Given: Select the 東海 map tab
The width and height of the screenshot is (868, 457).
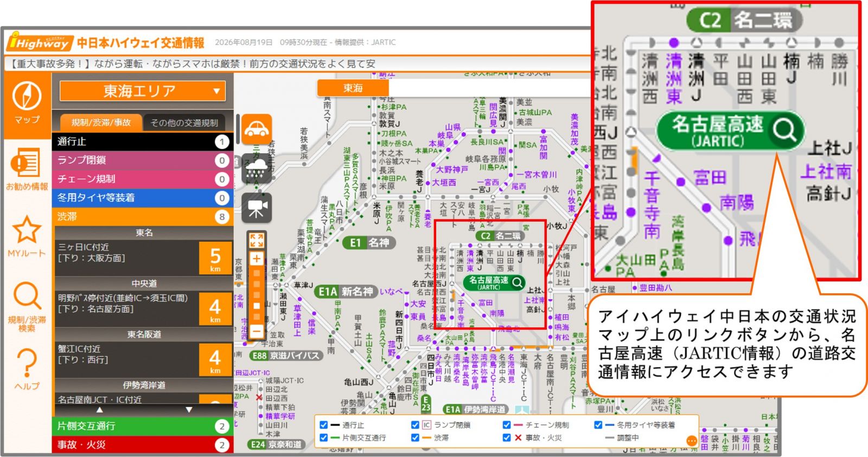Looking at the screenshot, I should 353,88.
